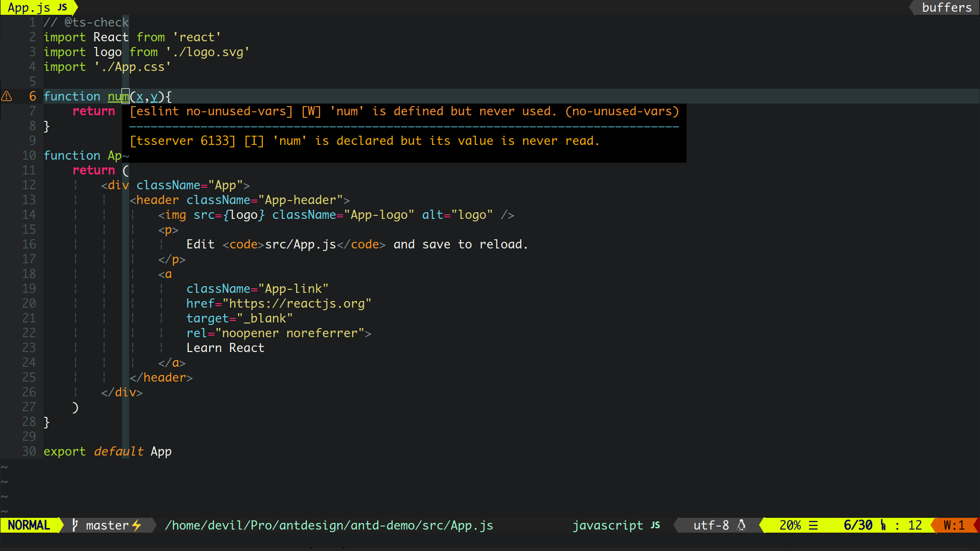Click the 20% scroll position indicator
Viewport: 980px width, 551px height.
(790, 525)
